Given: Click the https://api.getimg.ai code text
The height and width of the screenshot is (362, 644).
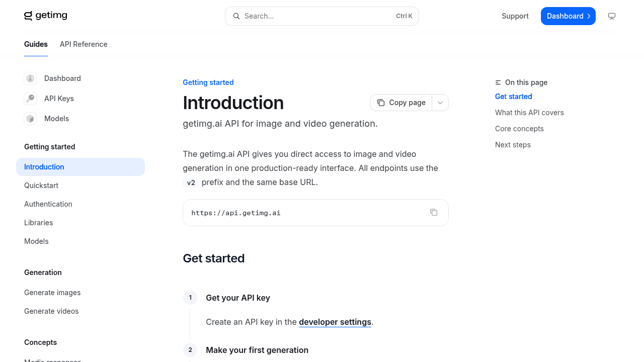Looking at the screenshot, I should 236,213.
